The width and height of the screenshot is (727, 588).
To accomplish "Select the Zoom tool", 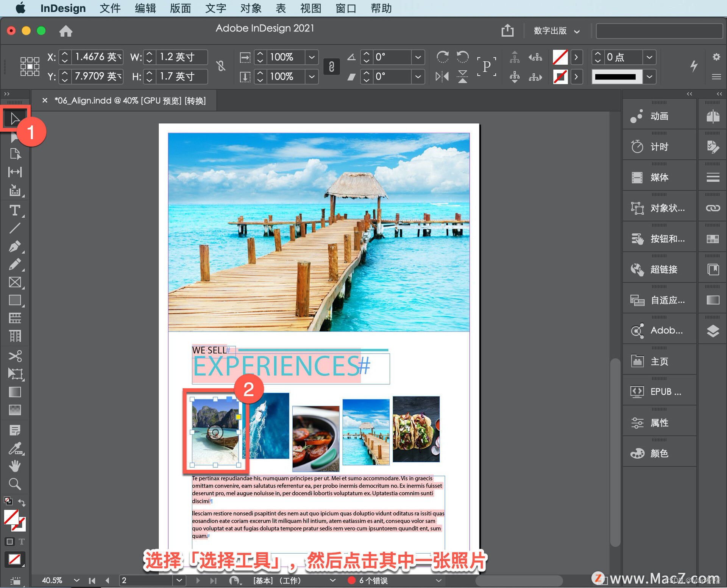I will click(x=15, y=484).
